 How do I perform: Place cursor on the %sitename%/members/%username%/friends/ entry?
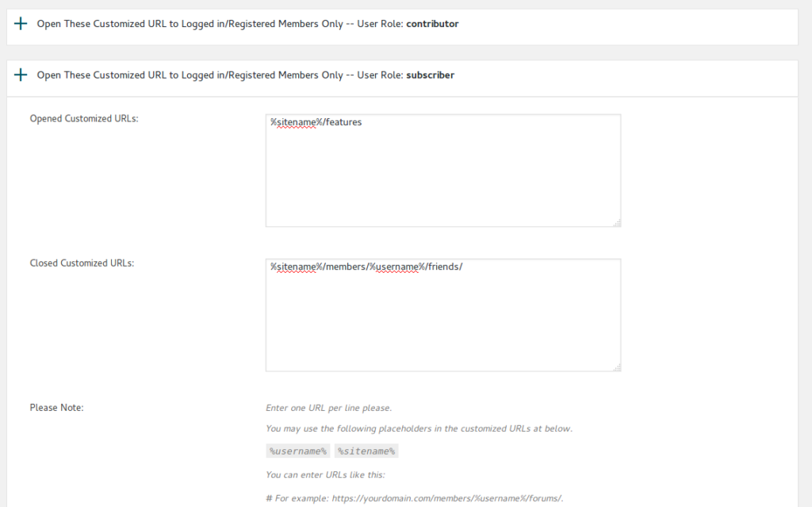point(366,267)
